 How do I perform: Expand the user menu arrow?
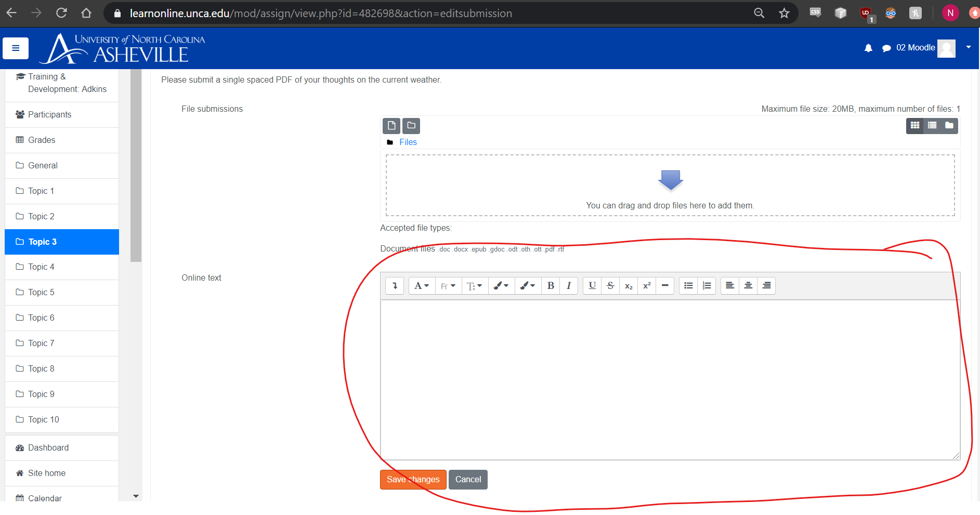(x=969, y=47)
